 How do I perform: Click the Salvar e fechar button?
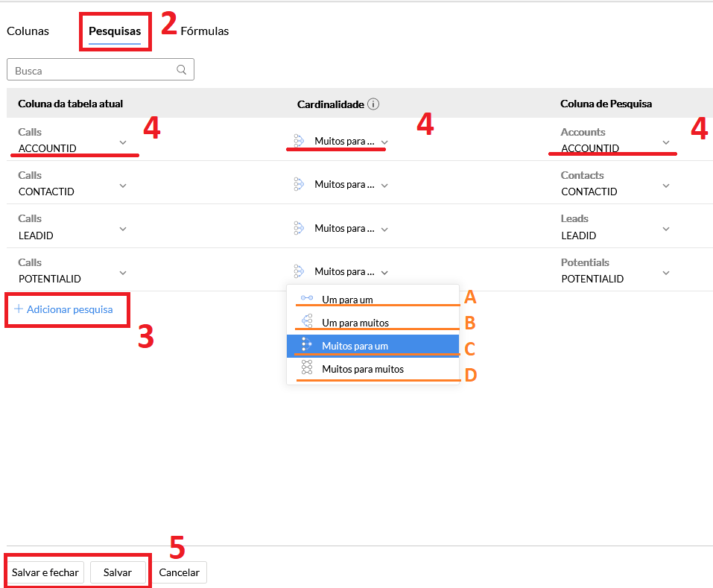(x=45, y=572)
